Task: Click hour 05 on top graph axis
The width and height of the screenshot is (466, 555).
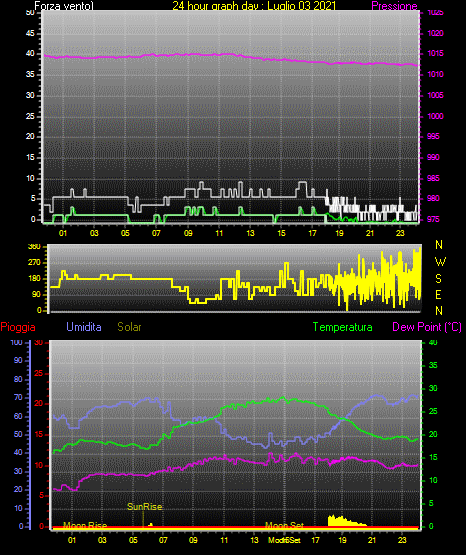Action: pos(125,233)
